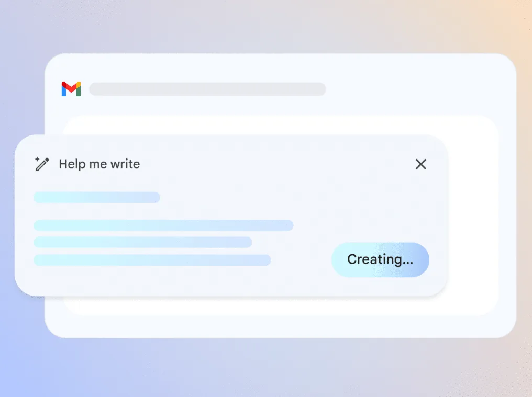Screen dimensions: 532x397
Task: Click the gray Gmail search bar
Action: click(208, 89)
